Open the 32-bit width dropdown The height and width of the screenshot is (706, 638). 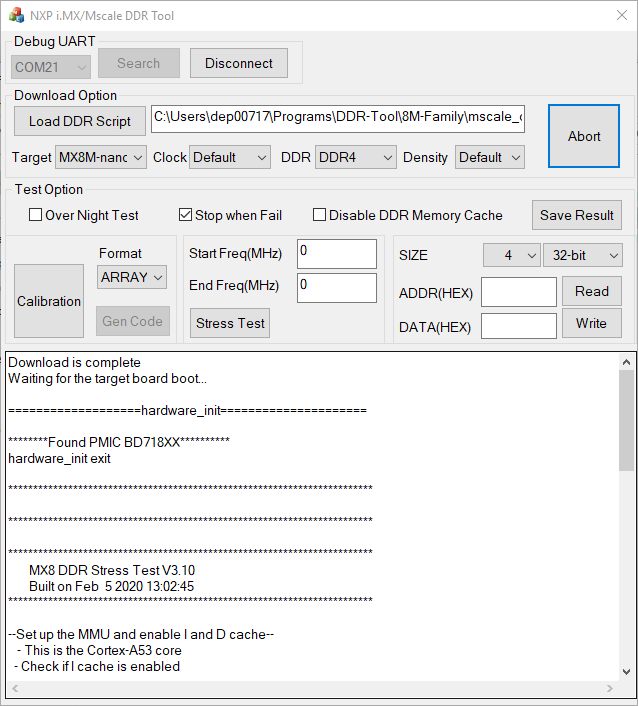click(583, 255)
